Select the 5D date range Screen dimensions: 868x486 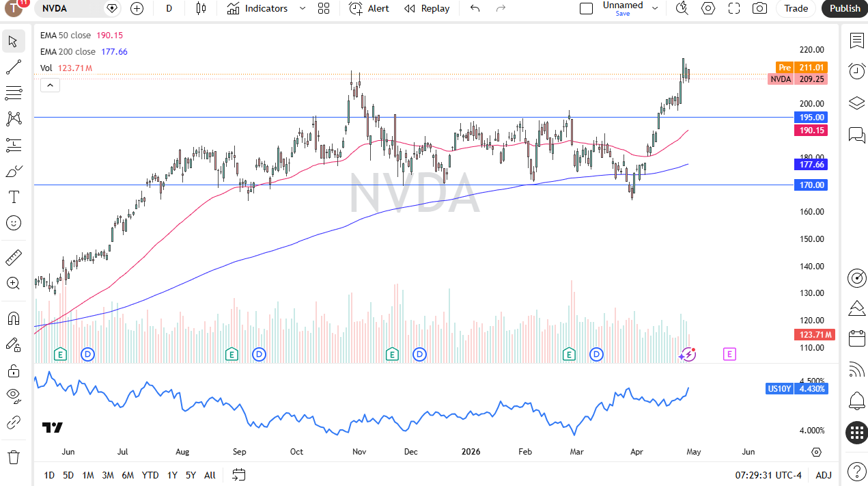point(68,475)
